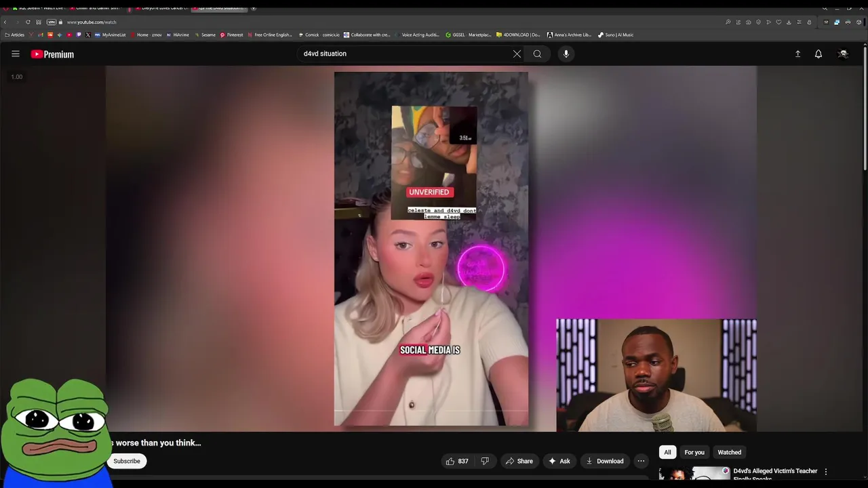The width and height of the screenshot is (868, 488).
Task: Dislike the video with thumbs down
Action: click(485, 461)
